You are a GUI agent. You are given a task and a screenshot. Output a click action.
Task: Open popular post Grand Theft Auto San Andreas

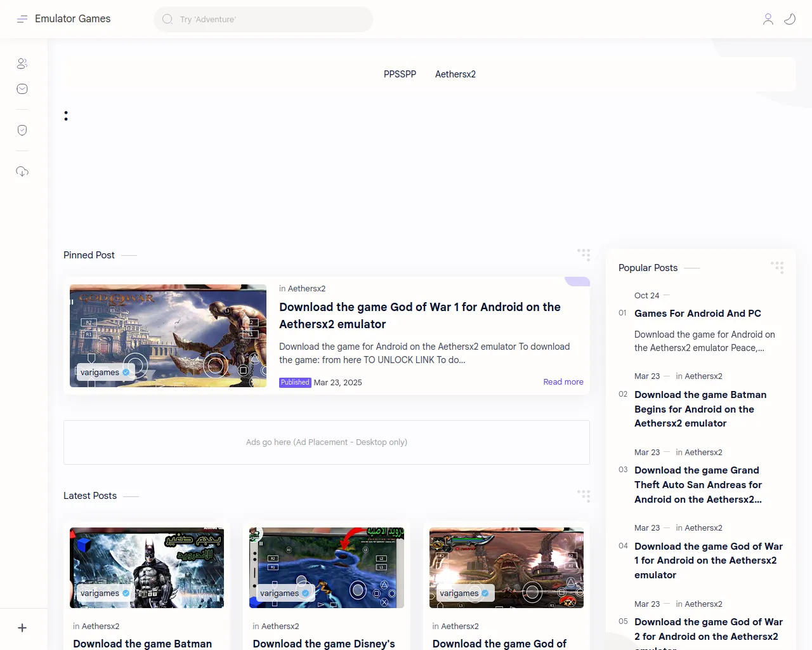pyautogui.click(x=698, y=485)
